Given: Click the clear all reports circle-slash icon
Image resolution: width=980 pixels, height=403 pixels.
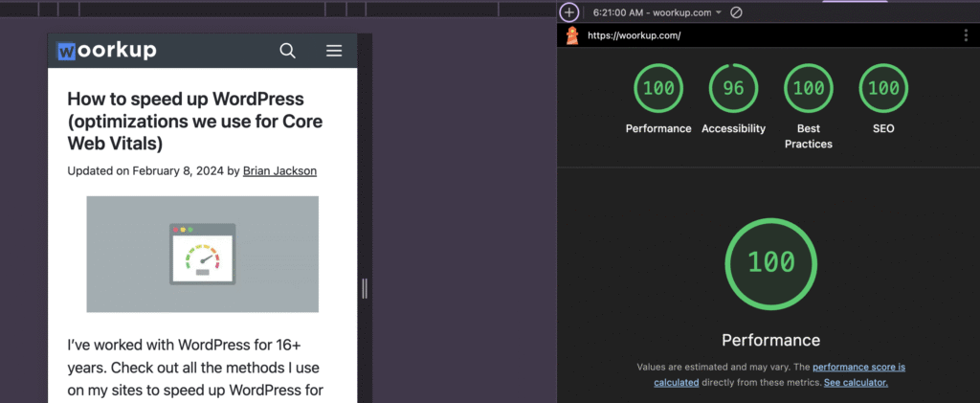Looking at the screenshot, I should (x=736, y=12).
